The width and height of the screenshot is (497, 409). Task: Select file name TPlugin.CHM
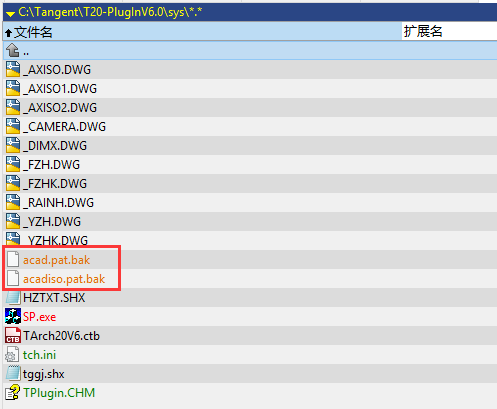coord(59,393)
